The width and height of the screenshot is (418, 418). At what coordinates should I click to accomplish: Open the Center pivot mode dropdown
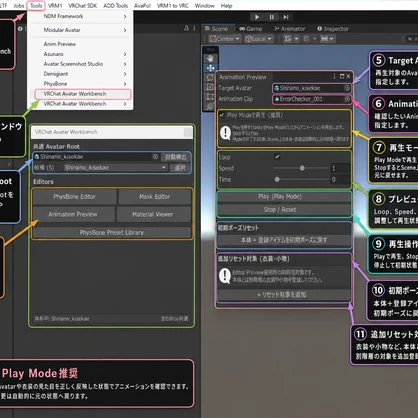225,39
